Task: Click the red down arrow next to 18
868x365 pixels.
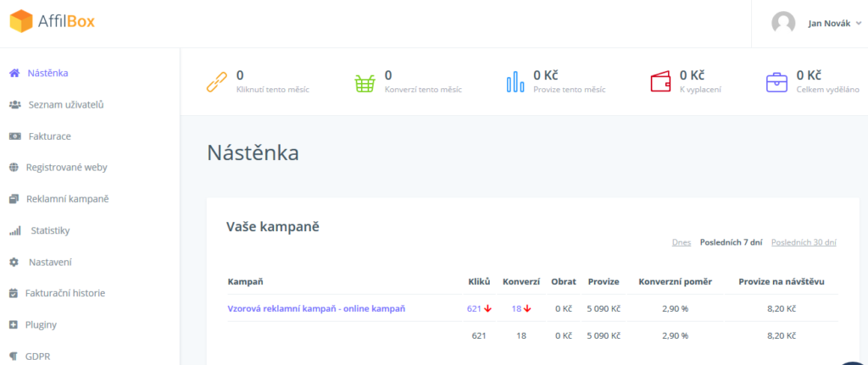Action: (x=527, y=308)
